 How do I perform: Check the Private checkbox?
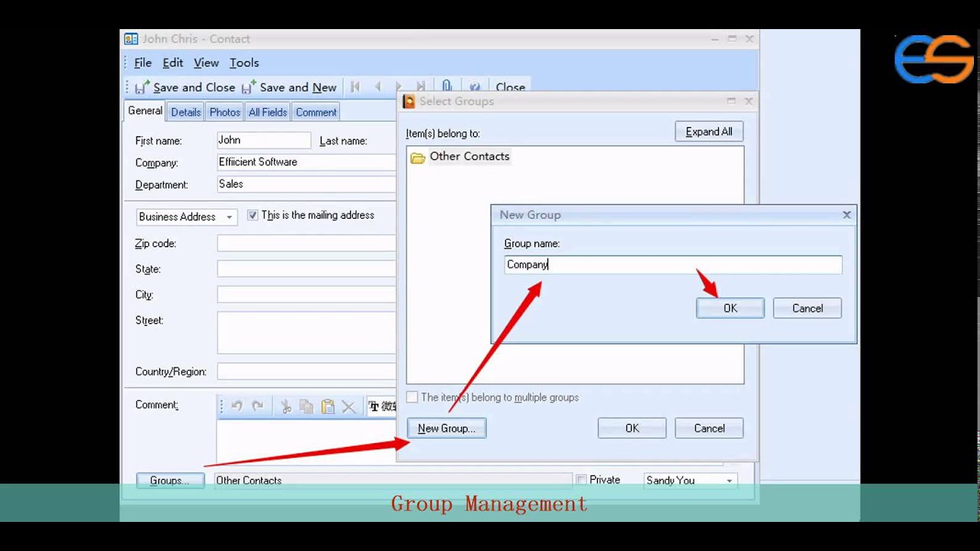pos(581,480)
